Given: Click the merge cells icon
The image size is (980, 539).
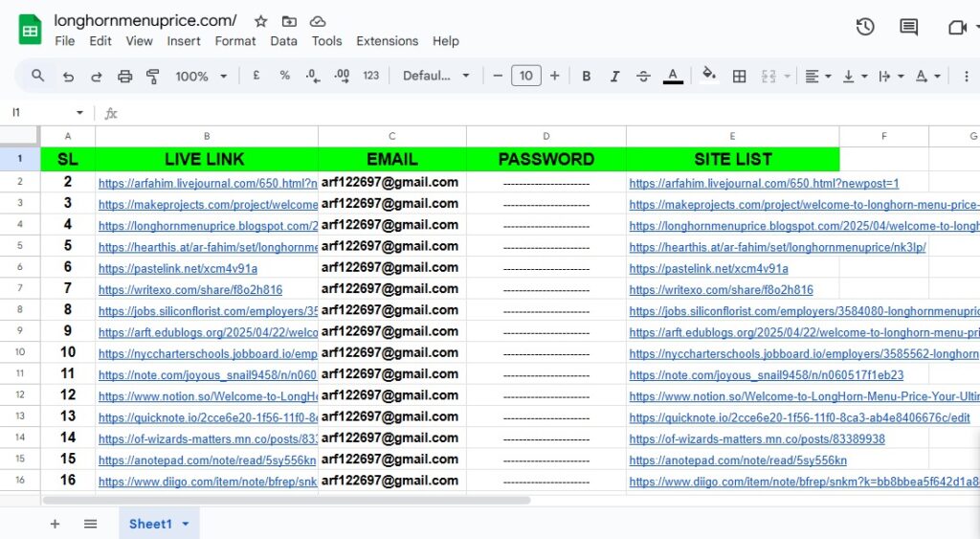Looking at the screenshot, I should pyautogui.click(x=768, y=77).
